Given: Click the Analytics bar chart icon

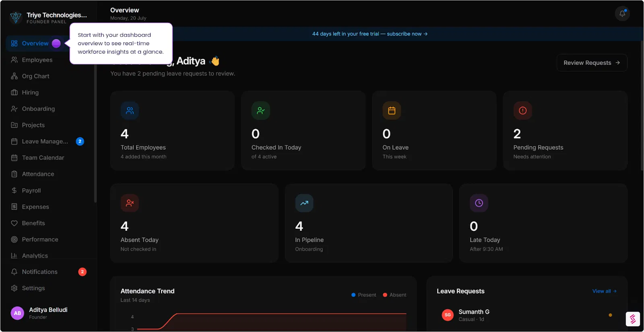Looking at the screenshot, I should coord(14,255).
